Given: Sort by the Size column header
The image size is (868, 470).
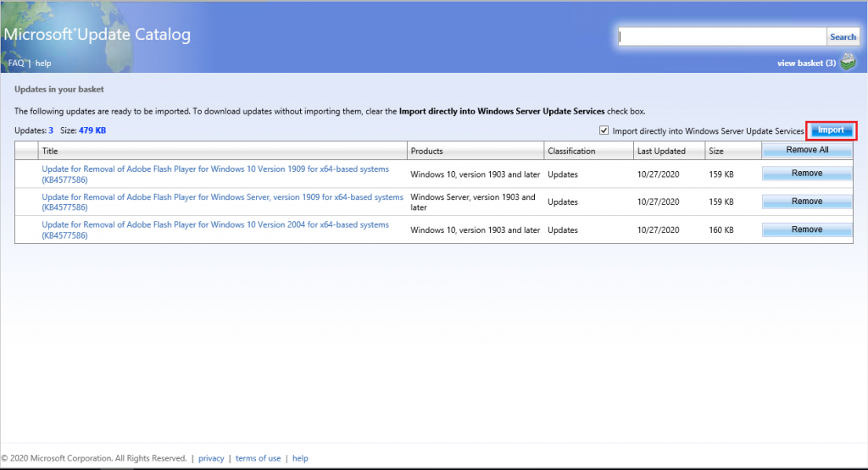Looking at the screenshot, I should coord(733,151).
